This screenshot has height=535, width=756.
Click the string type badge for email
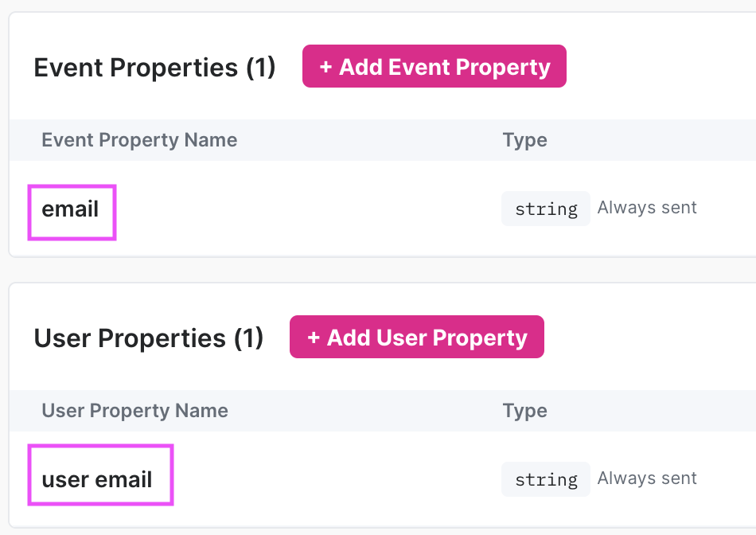click(x=546, y=209)
